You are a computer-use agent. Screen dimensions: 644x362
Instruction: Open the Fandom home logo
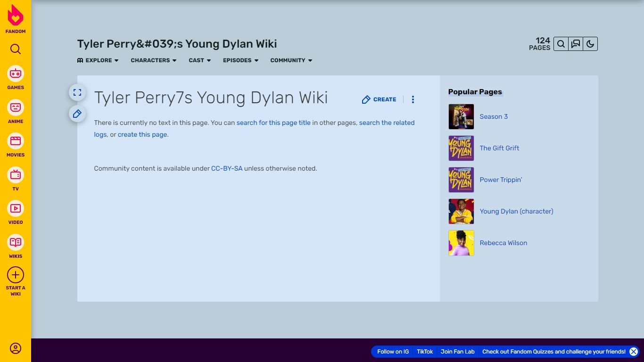[x=16, y=19]
